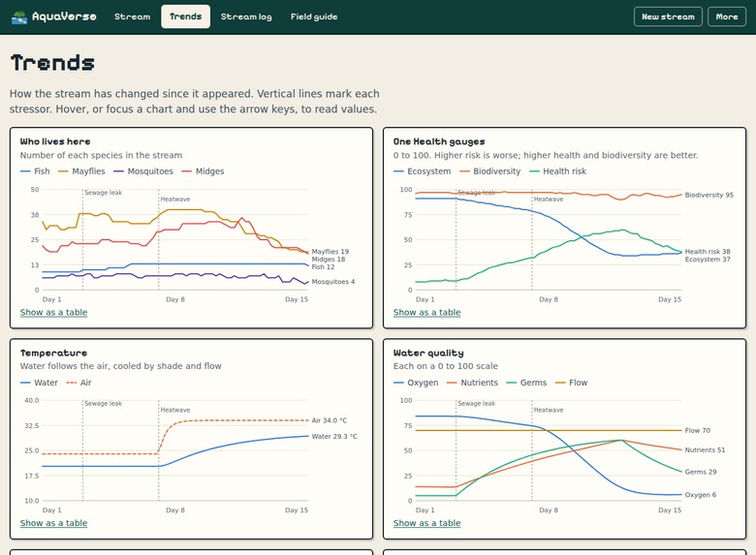This screenshot has width=756, height=555.
Task: Click Sewage leak marker in Temperature chart
Action: (x=103, y=404)
